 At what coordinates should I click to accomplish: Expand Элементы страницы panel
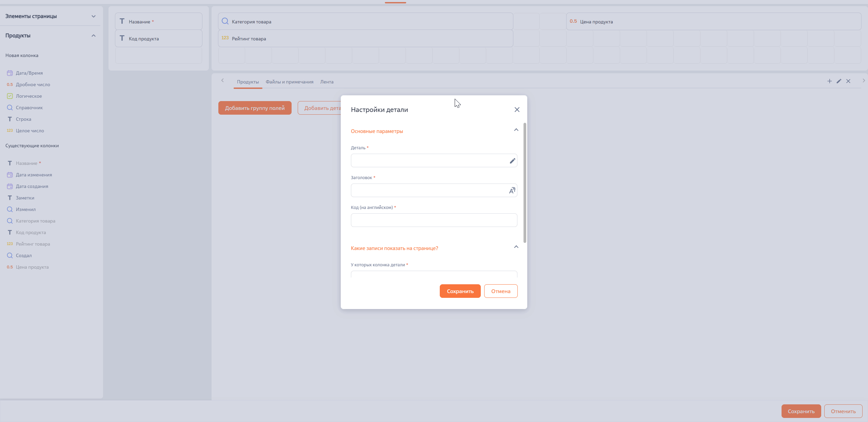pyautogui.click(x=94, y=16)
